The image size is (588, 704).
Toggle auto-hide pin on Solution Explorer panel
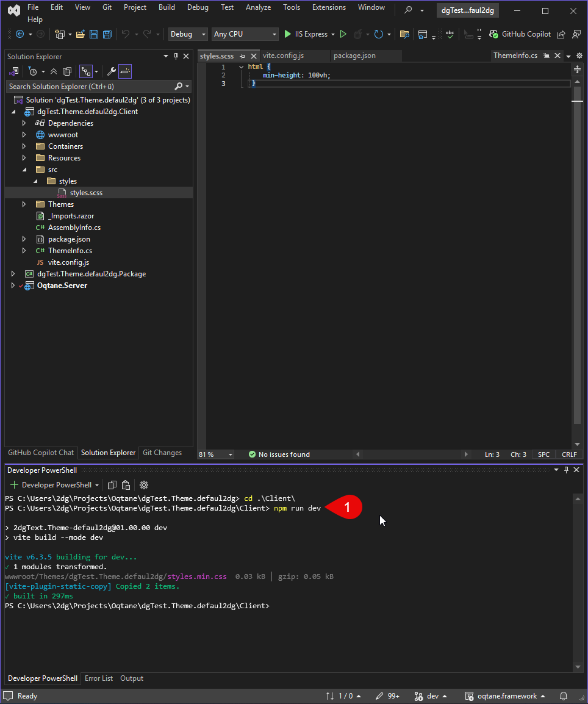coord(176,56)
